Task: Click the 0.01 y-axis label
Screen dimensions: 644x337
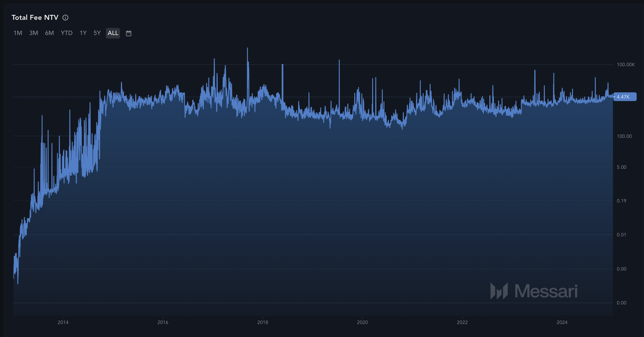Action: click(621, 235)
